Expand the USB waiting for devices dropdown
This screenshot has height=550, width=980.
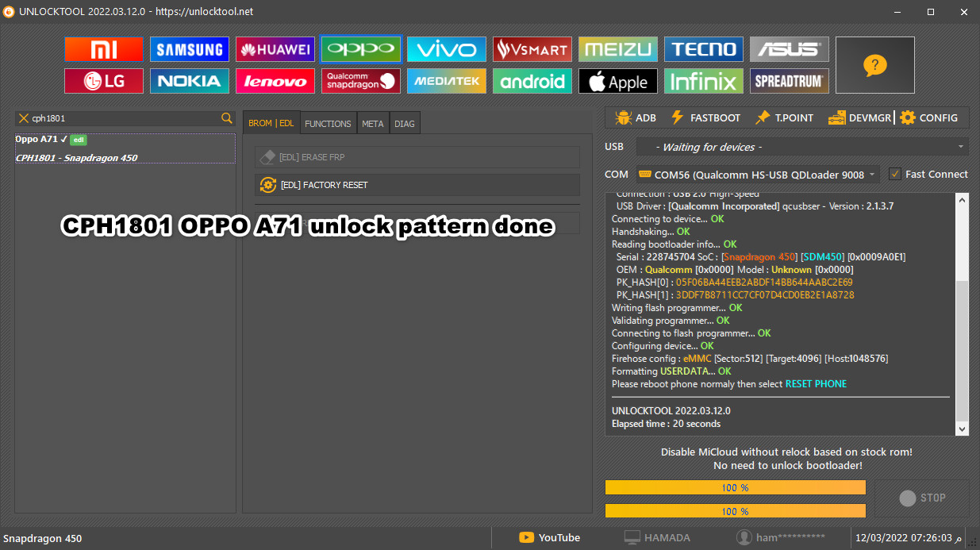[801, 147]
